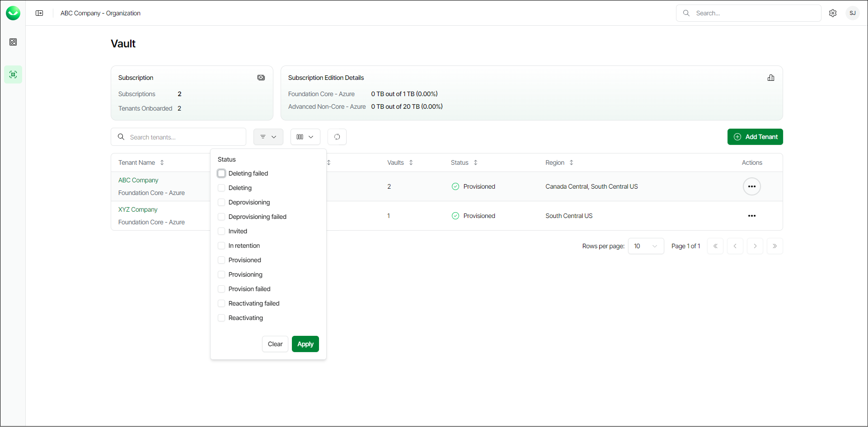
Task: Click the green app logo icon
Action: pyautogui.click(x=13, y=13)
